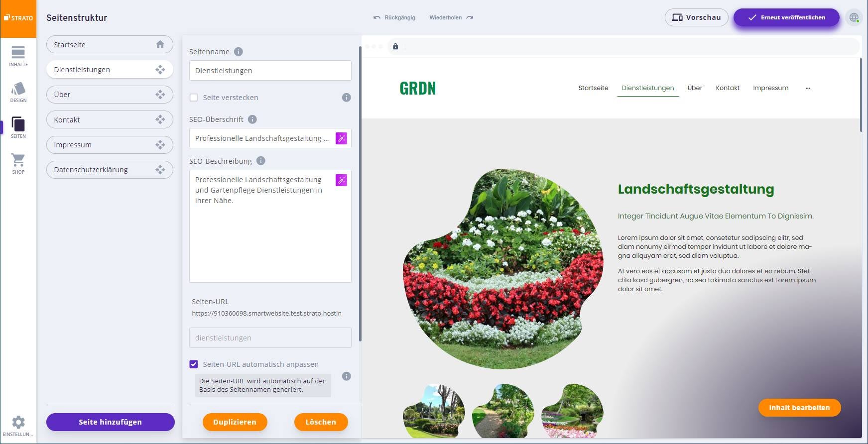This screenshot has width=868, height=444.
Task: Focus the Seitenname input field
Action: (270, 71)
